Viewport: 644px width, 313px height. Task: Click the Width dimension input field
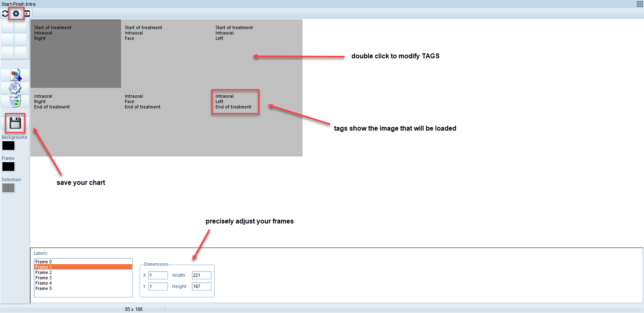click(202, 275)
